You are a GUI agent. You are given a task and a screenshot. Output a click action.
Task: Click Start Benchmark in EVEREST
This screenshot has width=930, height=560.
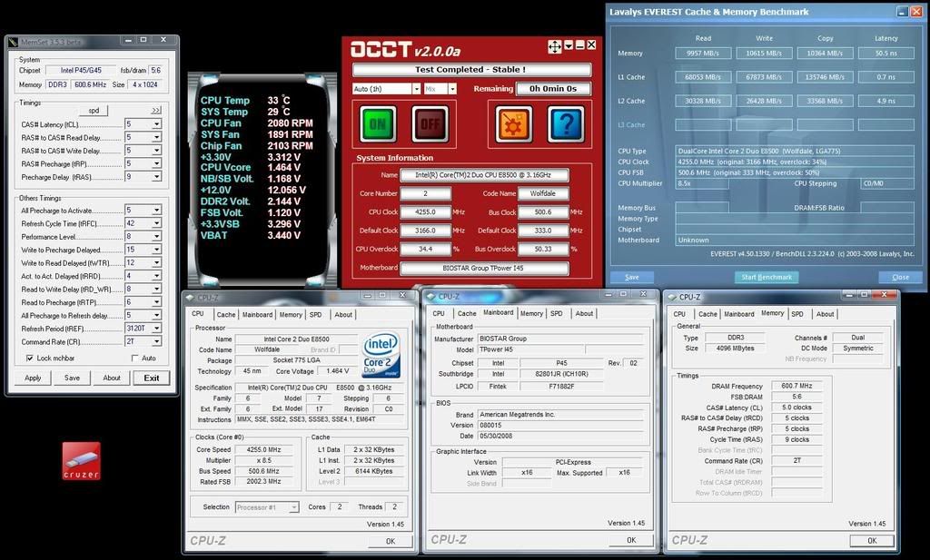pos(766,277)
